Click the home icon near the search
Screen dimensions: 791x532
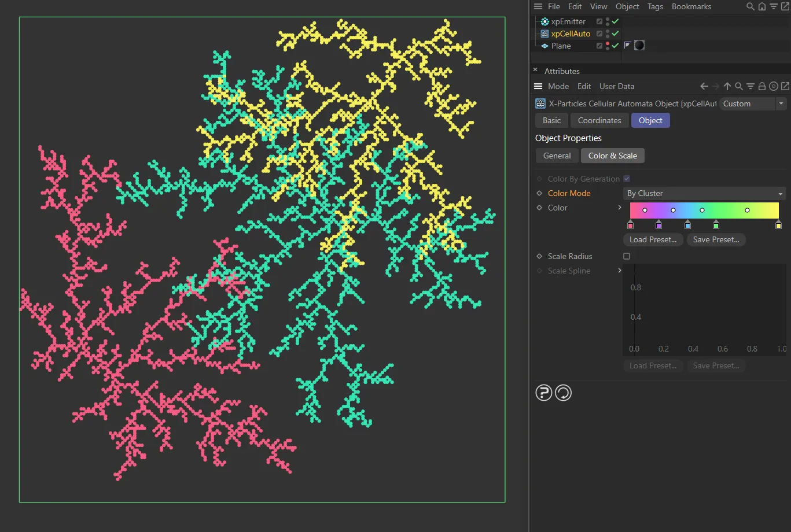tap(761, 6)
